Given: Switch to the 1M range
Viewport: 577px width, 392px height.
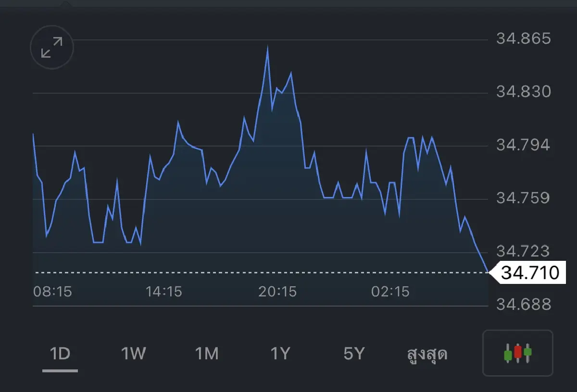Looking at the screenshot, I should click(207, 354).
